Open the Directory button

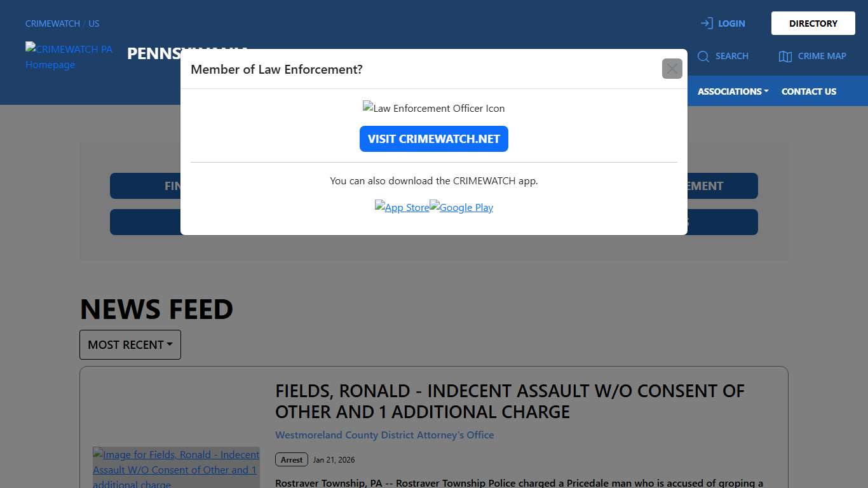813,24
